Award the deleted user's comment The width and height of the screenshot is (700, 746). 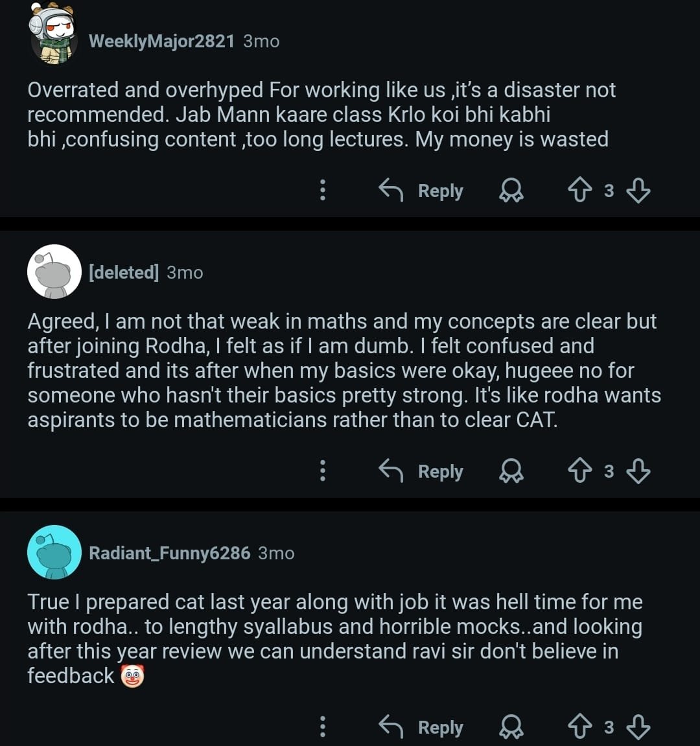[511, 471]
